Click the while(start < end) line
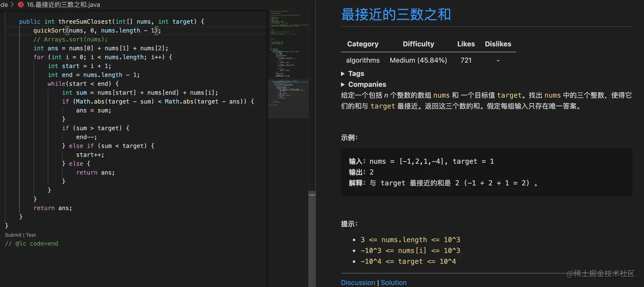This screenshot has height=287, width=644. point(83,84)
